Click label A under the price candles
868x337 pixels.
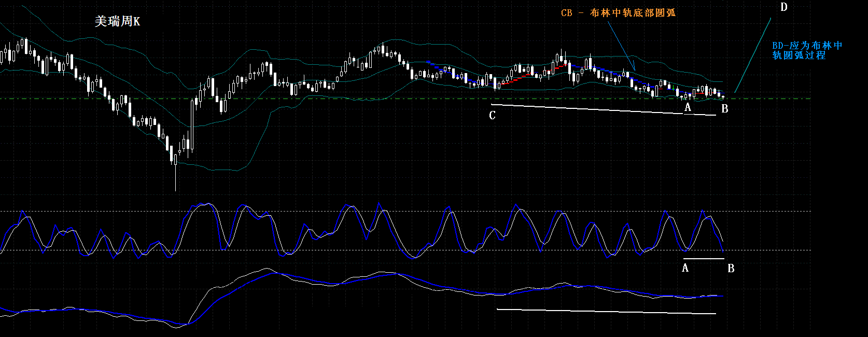[688, 107]
